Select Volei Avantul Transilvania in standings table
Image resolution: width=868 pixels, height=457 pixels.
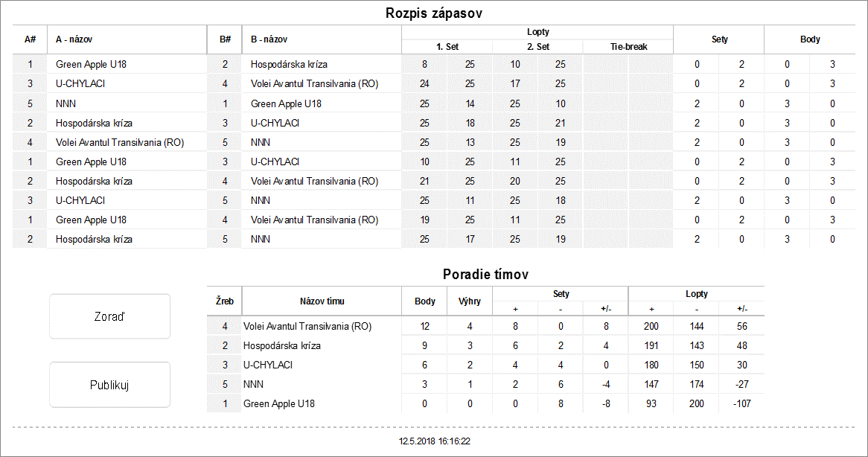(x=307, y=326)
